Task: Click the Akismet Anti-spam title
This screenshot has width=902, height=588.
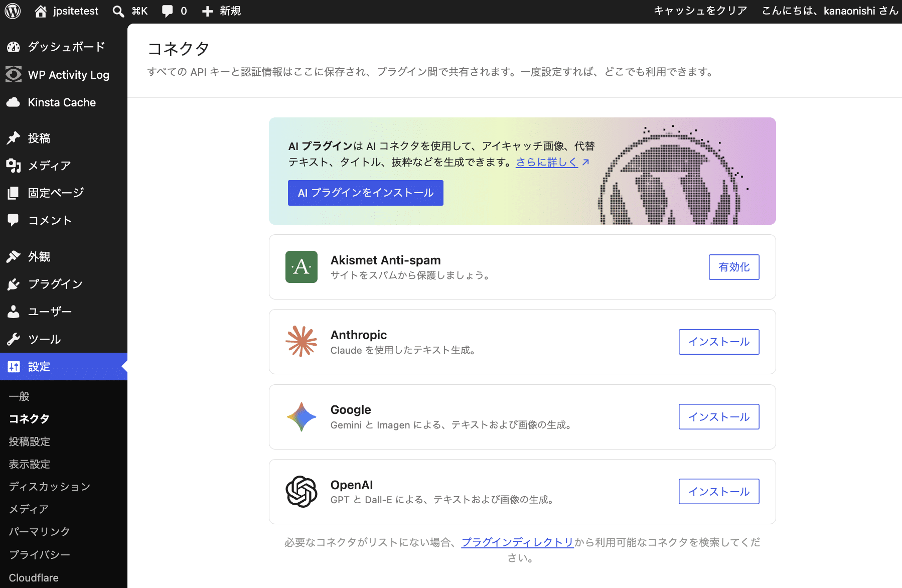Action: (x=385, y=260)
